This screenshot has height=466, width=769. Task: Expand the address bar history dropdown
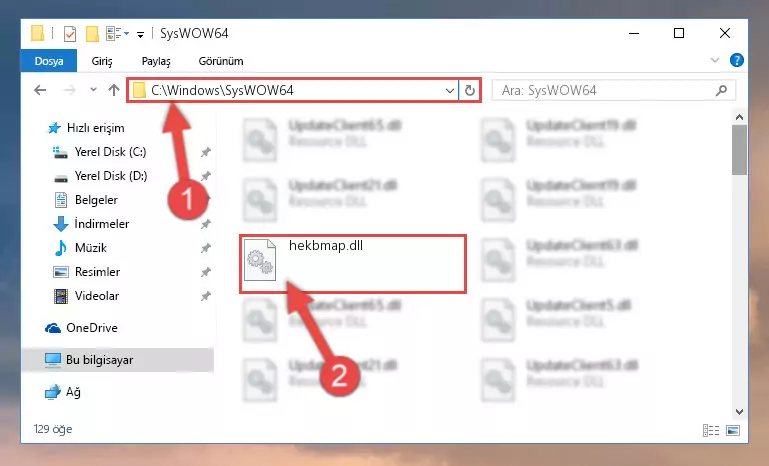(x=449, y=91)
